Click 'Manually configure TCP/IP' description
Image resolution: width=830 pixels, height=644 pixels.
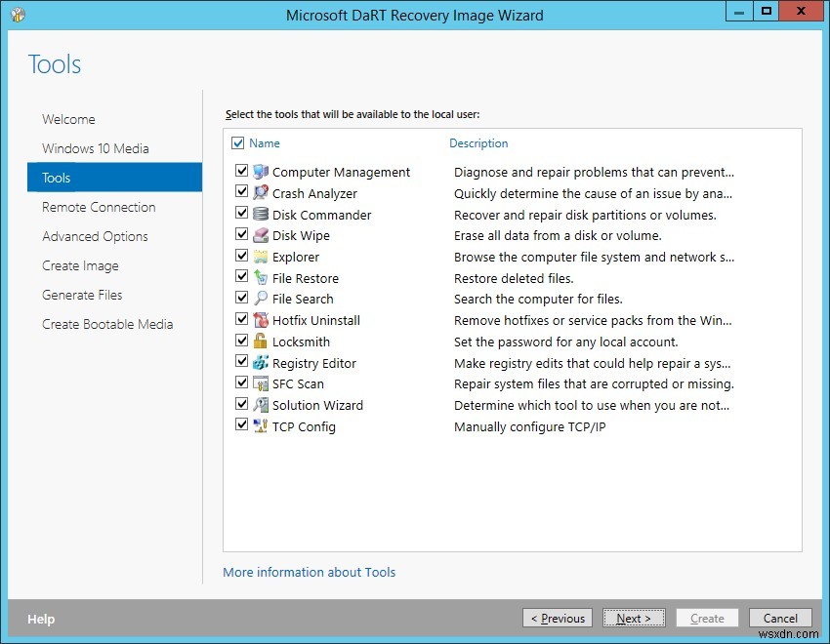tap(530, 426)
